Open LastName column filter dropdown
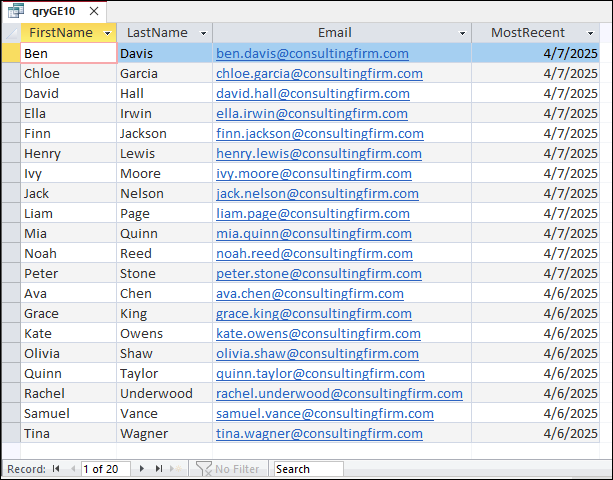Image resolution: width=613 pixels, height=480 pixels. (203, 34)
